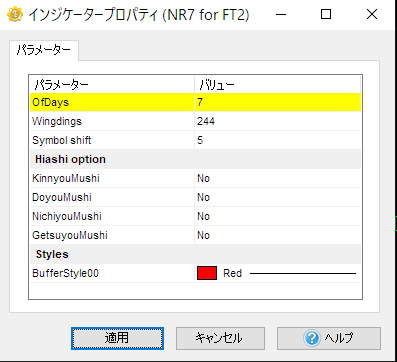
Task: Select the BufferStyle00 parameter name
Action: [x=65, y=273]
